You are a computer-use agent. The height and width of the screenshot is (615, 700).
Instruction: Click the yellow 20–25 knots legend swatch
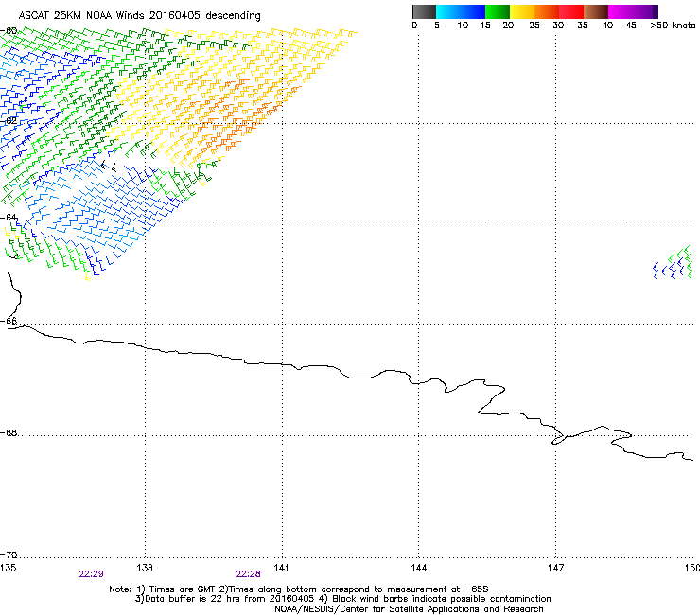click(x=522, y=11)
